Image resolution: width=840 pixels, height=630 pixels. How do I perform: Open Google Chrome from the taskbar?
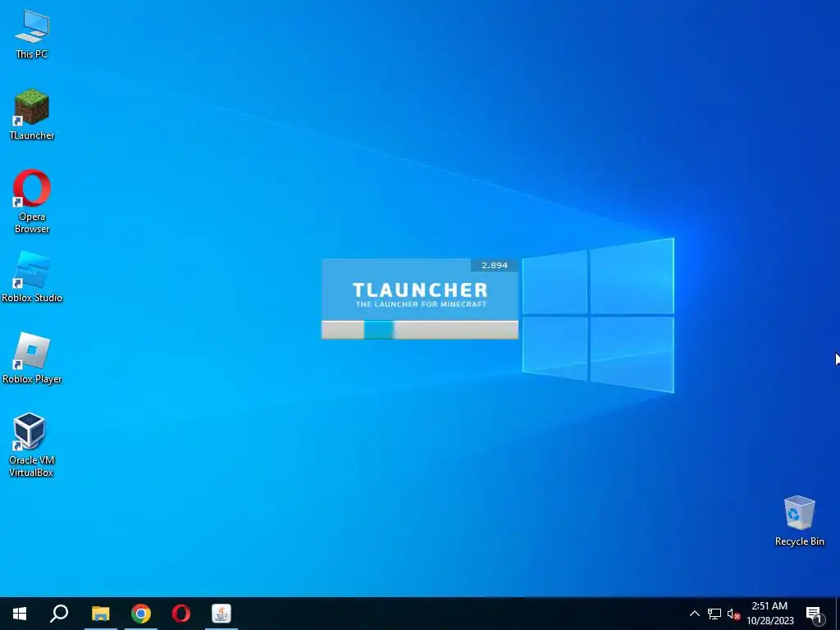coord(141,614)
